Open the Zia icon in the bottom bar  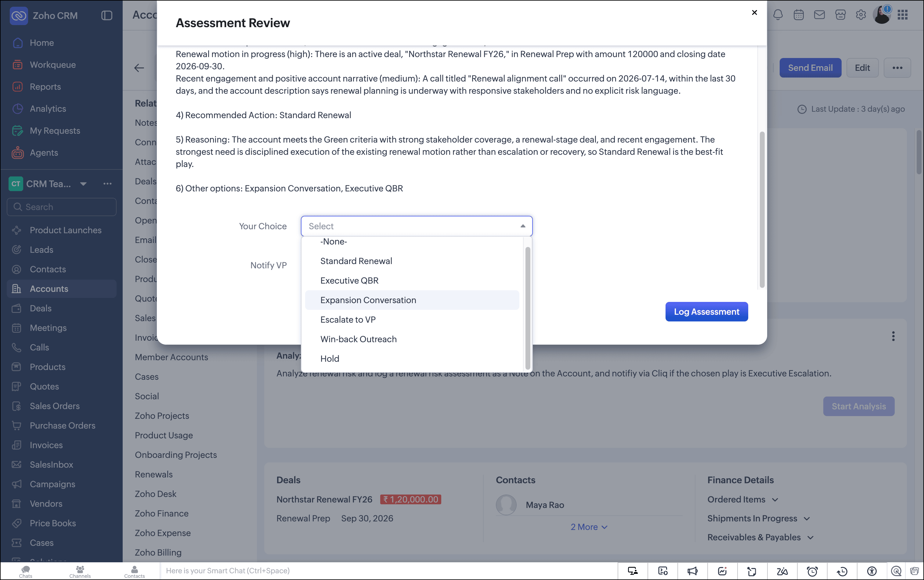pyautogui.click(x=782, y=571)
